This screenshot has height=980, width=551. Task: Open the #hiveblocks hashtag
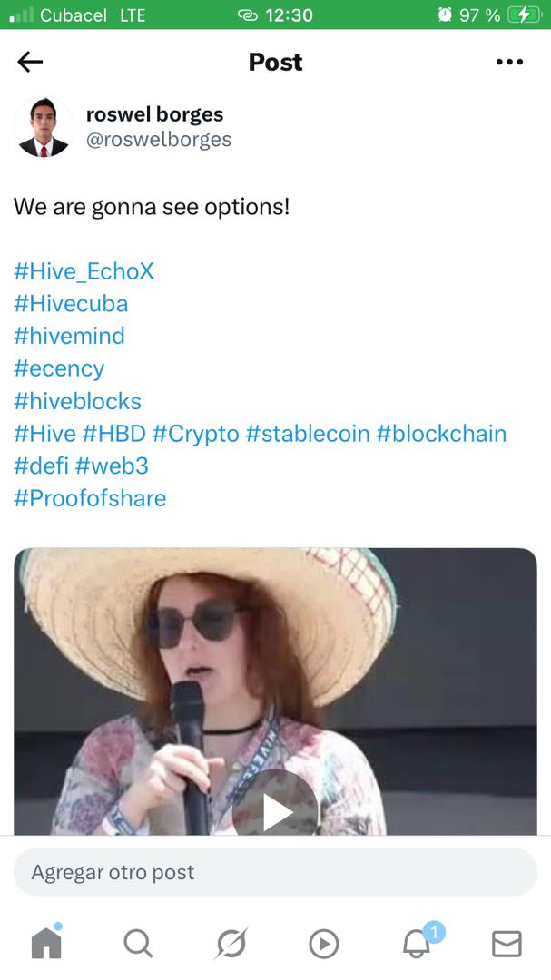(x=77, y=401)
